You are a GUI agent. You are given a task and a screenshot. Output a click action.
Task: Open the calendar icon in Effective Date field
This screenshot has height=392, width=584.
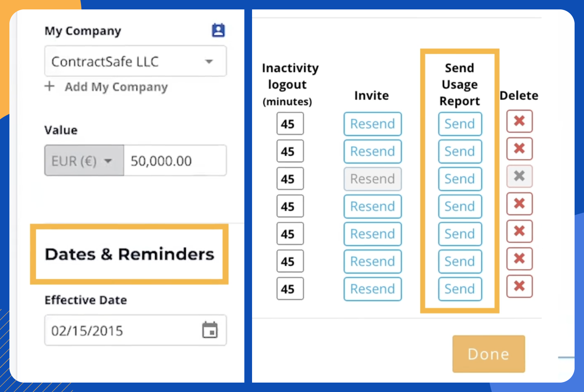pos(211,330)
